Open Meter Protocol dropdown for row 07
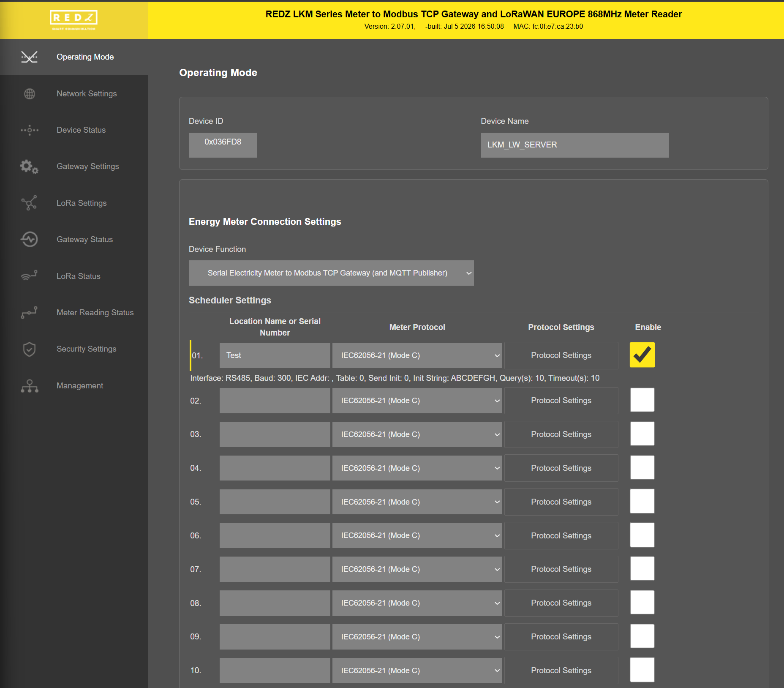 [x=417, y=569]
